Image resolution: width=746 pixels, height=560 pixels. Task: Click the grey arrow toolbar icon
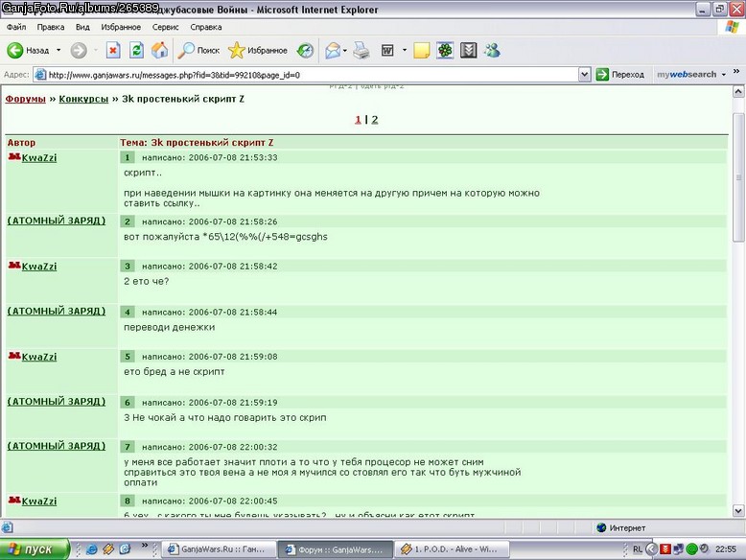click(x=468, y=50)
